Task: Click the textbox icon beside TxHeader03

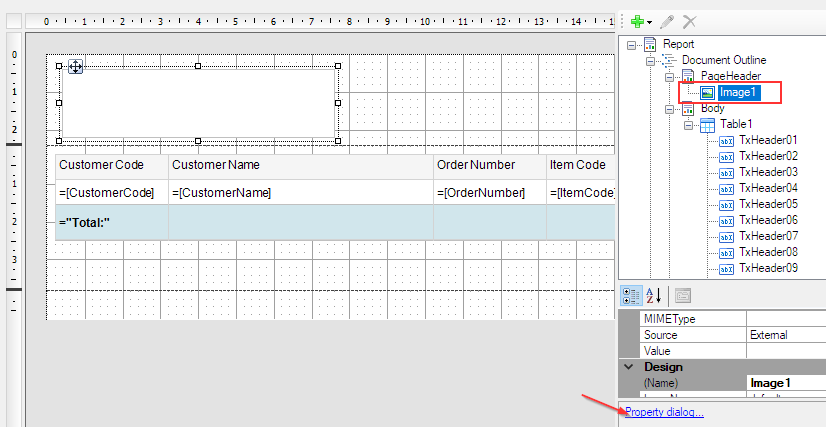Action: [726, 173]
